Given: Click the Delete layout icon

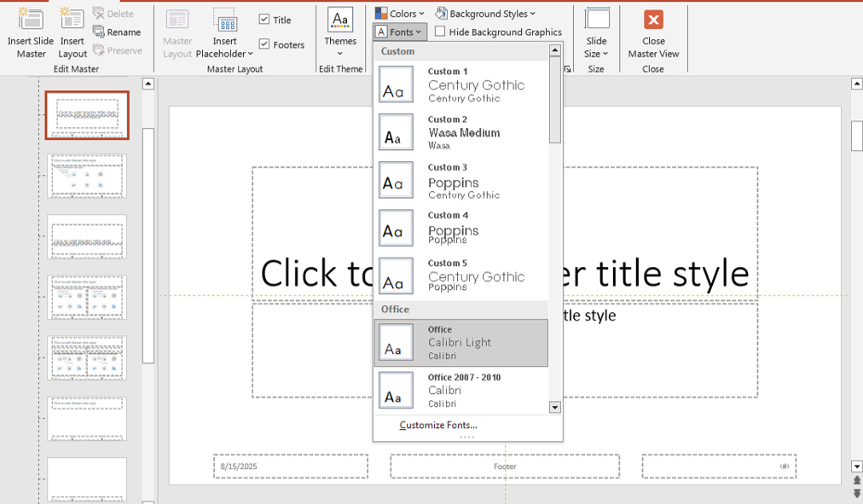Looking at the screenshot, I should point(99,14).
